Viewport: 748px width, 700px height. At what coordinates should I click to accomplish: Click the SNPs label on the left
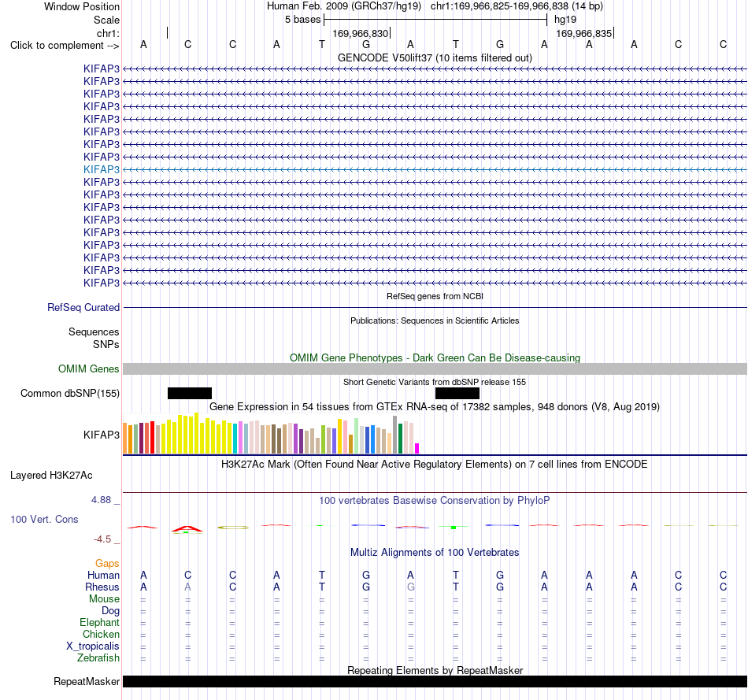[106, 344]
